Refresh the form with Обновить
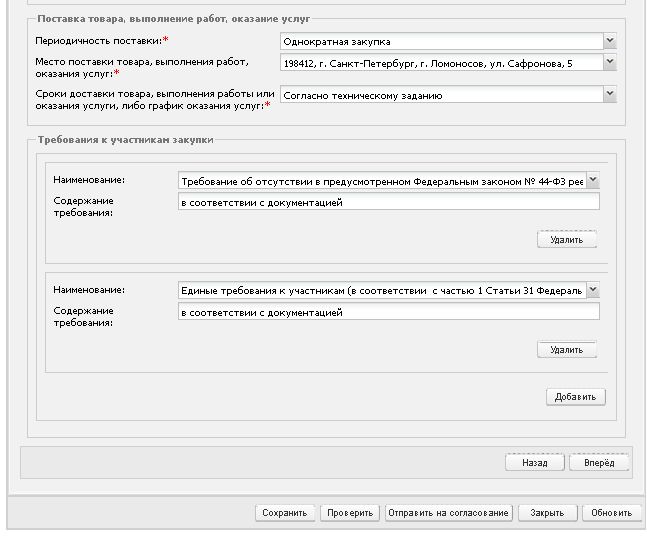The width and height of the screenshot is (647, 550). (612, 513)
